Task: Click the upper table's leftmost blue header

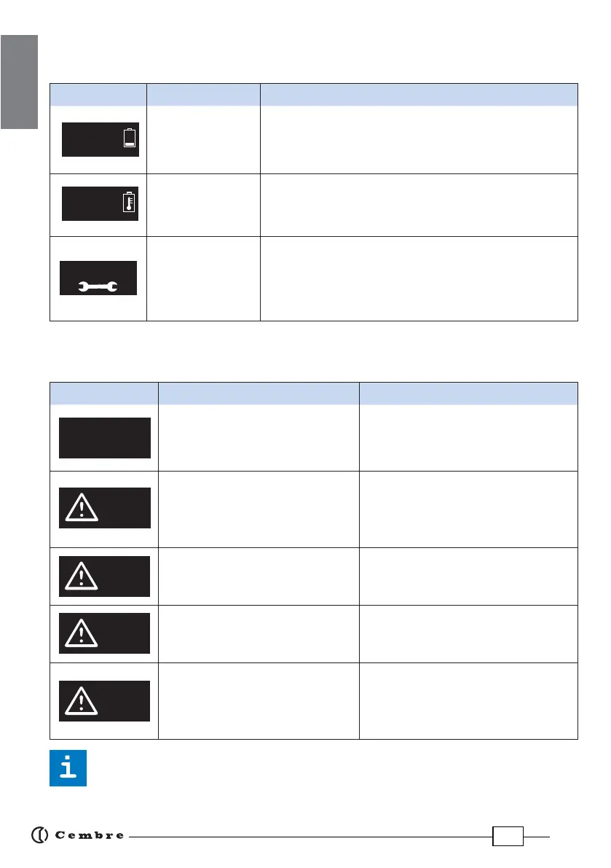Action: tap(98, 94)
